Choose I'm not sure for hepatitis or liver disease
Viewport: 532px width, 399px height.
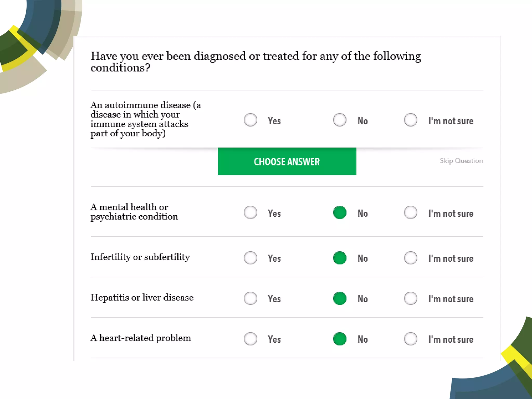tap(410, 298)
